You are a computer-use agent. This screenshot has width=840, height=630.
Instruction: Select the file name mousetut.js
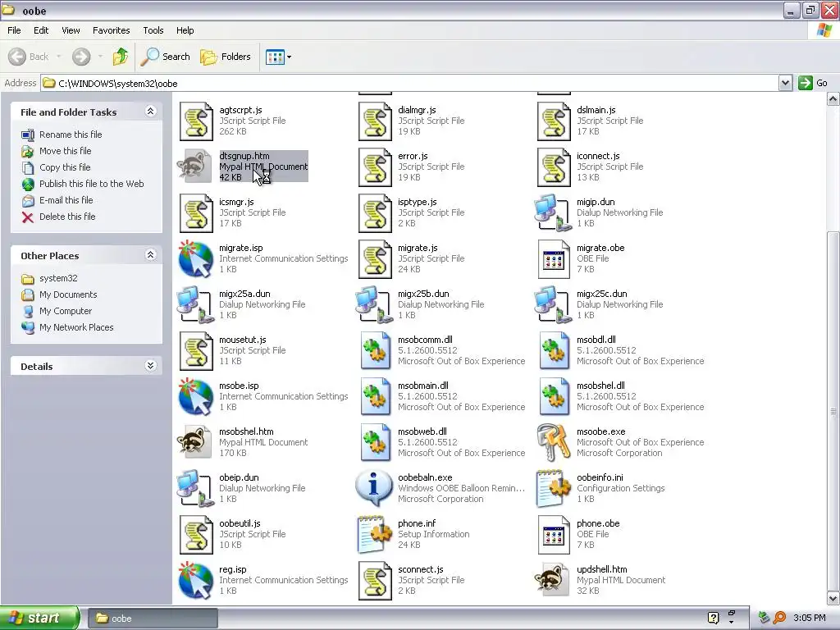[x=243, y=340]
